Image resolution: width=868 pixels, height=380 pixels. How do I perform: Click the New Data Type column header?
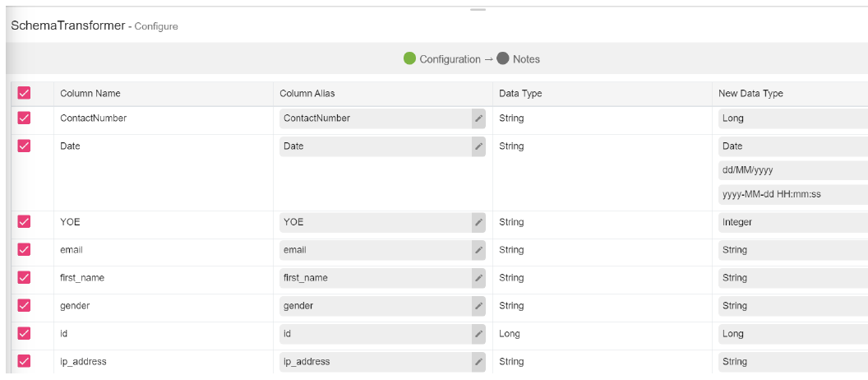(750, 94)
